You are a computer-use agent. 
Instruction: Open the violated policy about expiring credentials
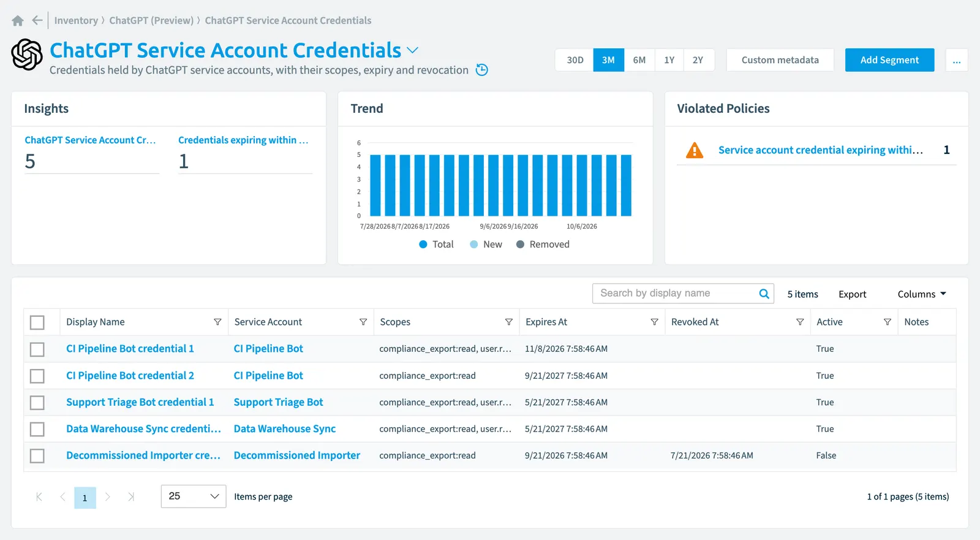tap(820, 150)
